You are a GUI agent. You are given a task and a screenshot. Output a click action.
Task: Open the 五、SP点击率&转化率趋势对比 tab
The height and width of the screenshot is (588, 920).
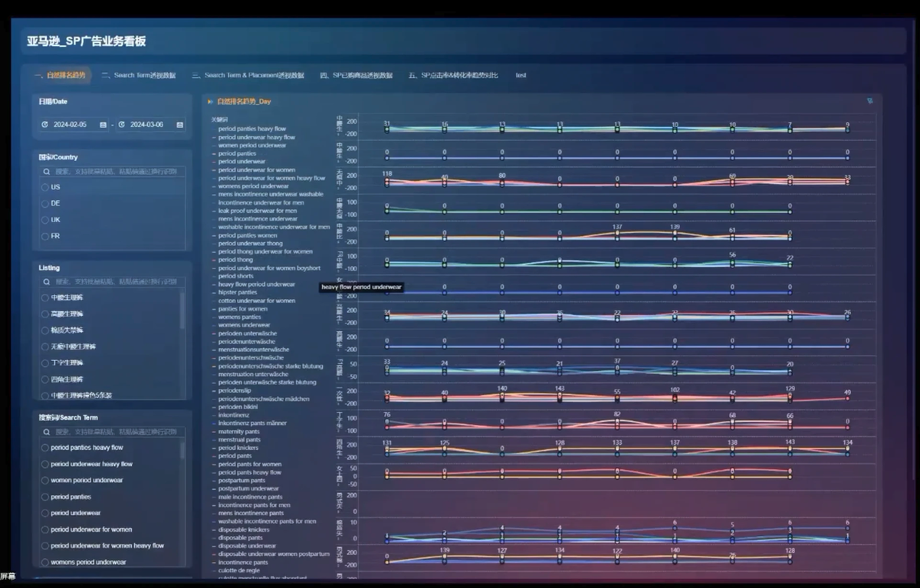tap(453, 75)
